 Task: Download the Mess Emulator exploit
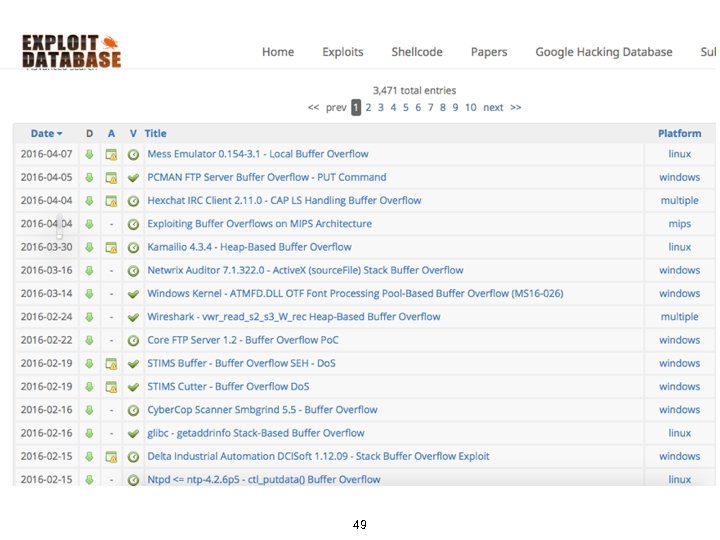89,154
